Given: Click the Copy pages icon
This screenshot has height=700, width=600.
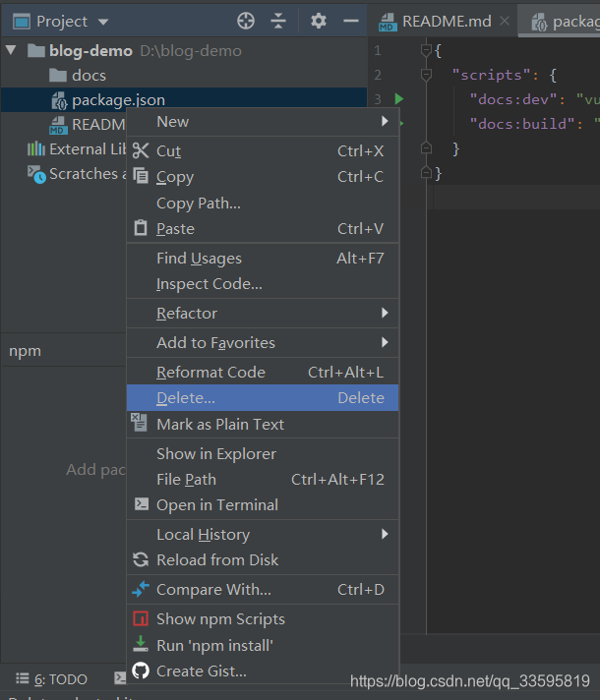Looking at the screenshot, I should (x=141, y=176).
